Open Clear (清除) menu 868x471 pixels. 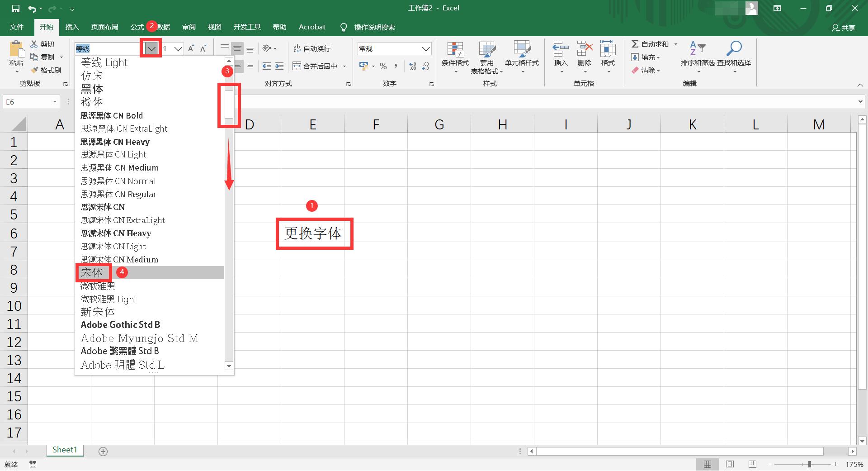646,70
